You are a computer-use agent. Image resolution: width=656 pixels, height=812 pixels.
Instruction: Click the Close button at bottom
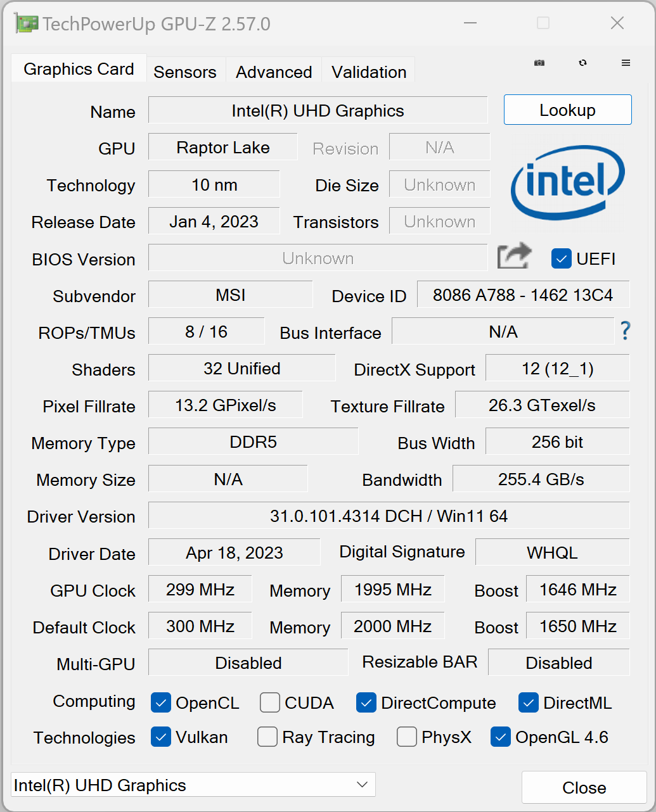[584, 787]
